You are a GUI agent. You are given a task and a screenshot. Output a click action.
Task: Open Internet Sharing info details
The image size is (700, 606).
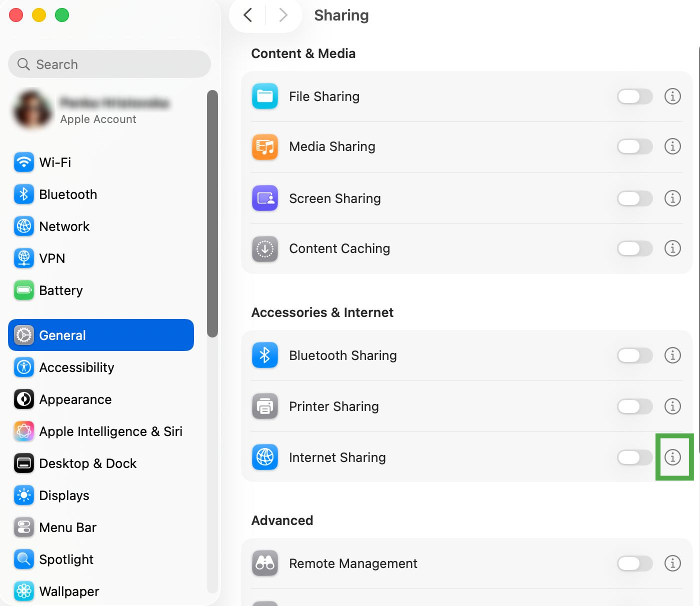(672, 457)
